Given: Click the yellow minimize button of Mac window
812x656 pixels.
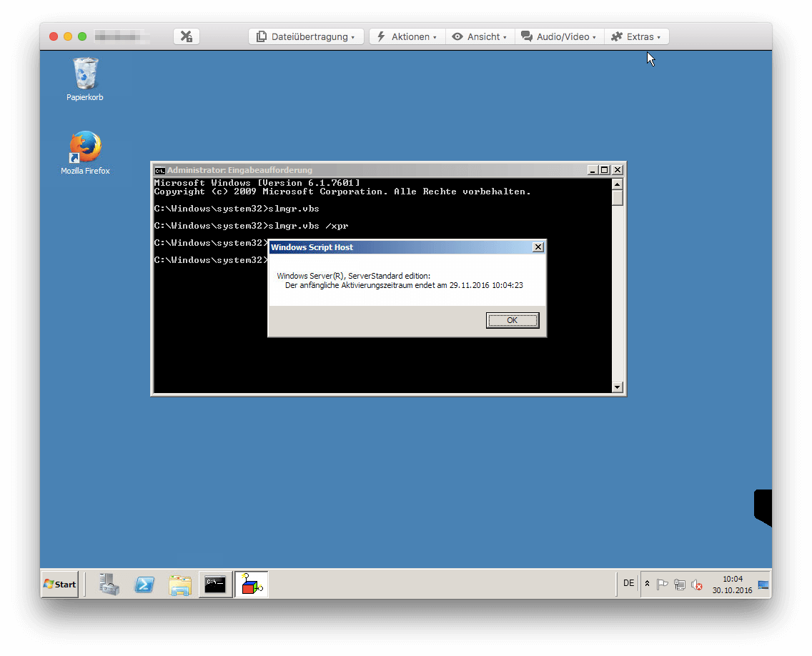Looking at the screenshot, I should 68,36.
